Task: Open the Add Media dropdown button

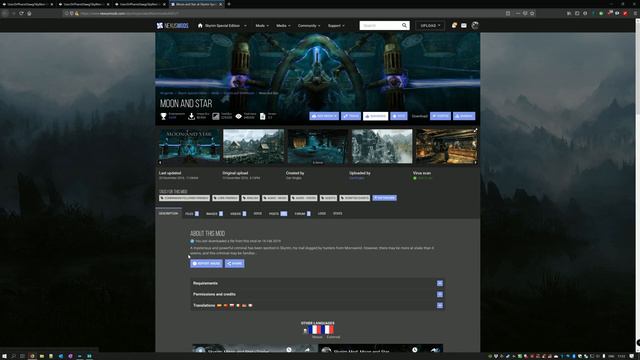Action: 324,116
